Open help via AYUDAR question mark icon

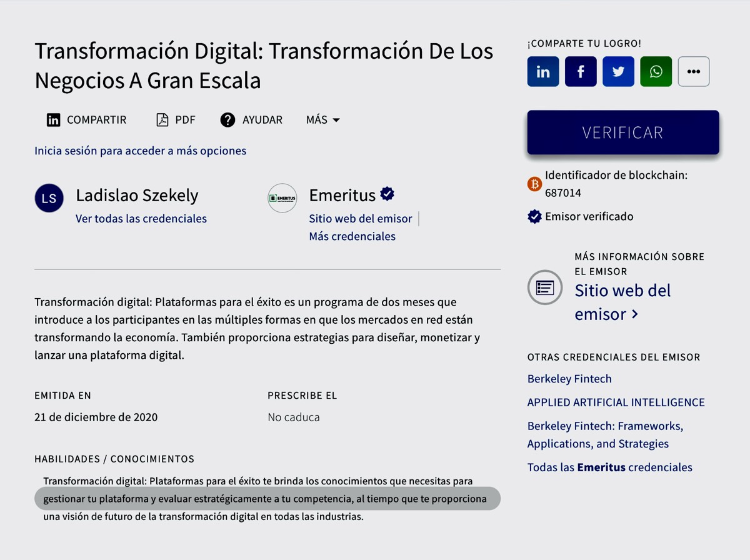pos(227,120)
